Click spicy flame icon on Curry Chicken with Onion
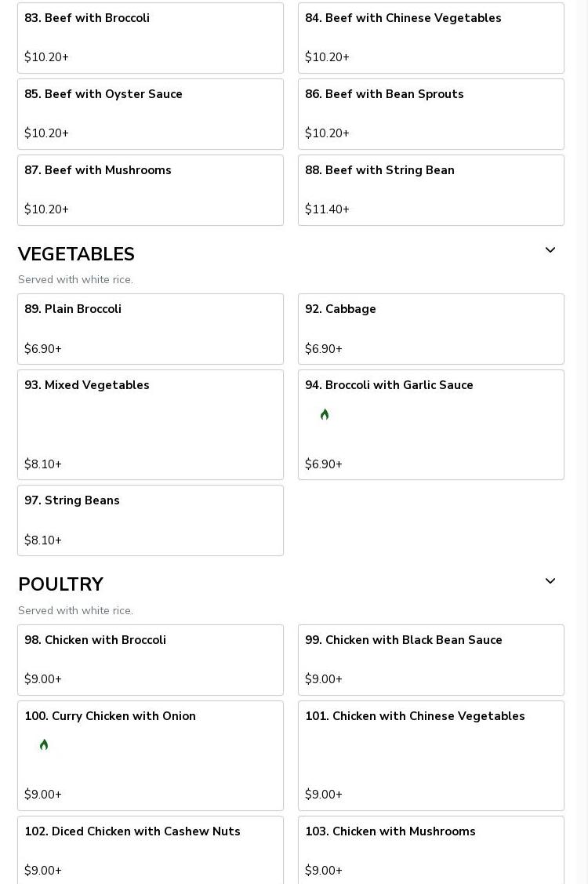This screenshot has height=884, width=588. pyautogui.click(x=44, y=744)
